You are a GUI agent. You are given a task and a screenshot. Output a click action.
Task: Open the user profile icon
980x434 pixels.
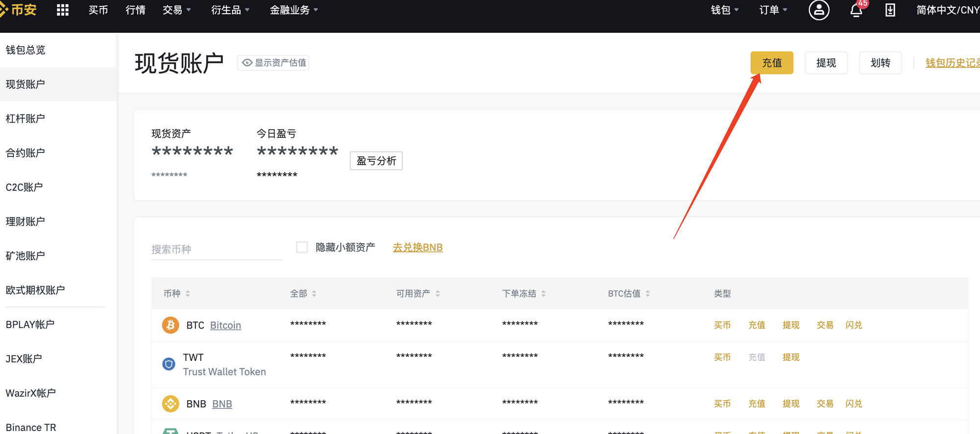point(819,10)
